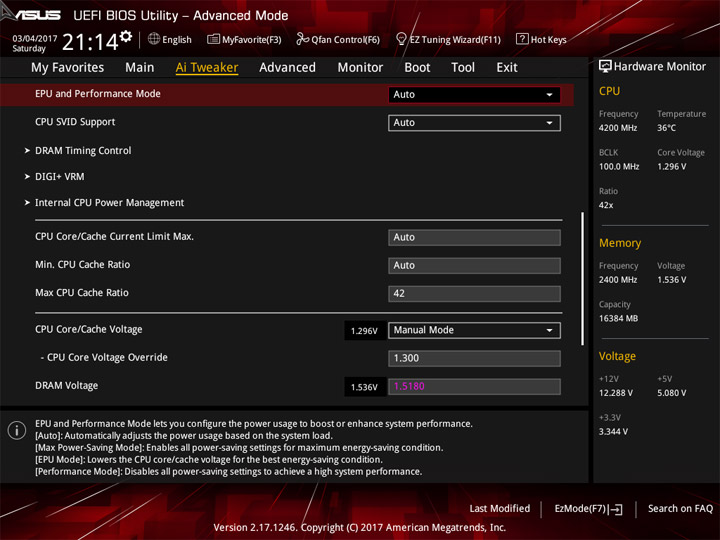The image size is (720, 540).
Task: Click the info icon in help panel
Action: pyautogui.click(x=17, y=431)
